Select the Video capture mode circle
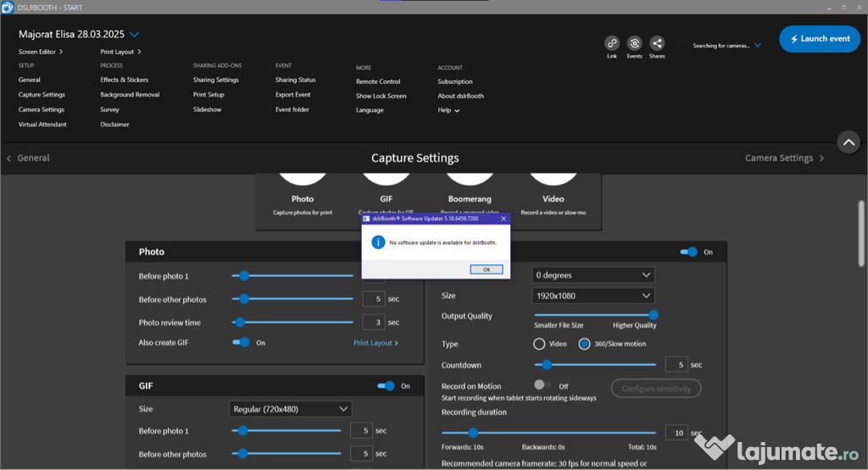Screen dimensions: 868x470 [x=553, y=179]
